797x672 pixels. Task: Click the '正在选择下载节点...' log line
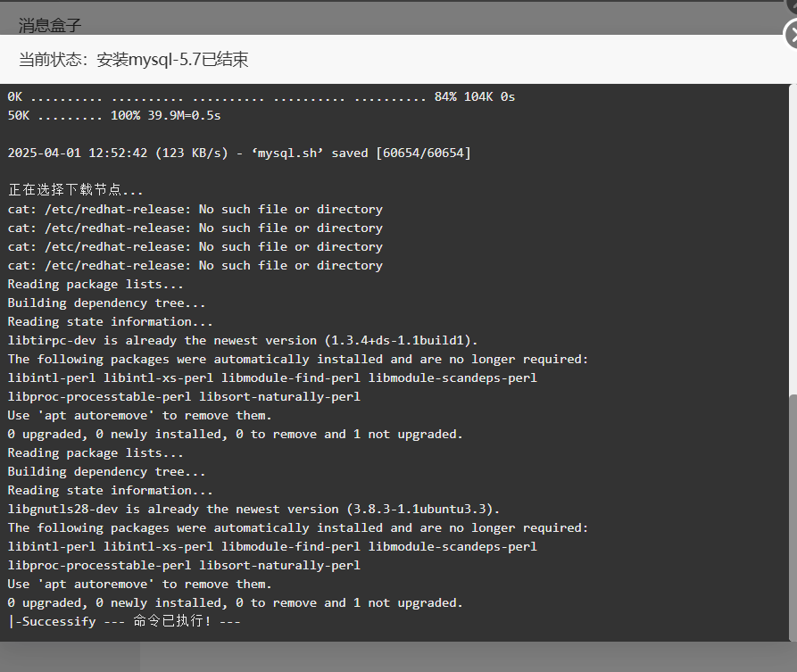(75, 190)
